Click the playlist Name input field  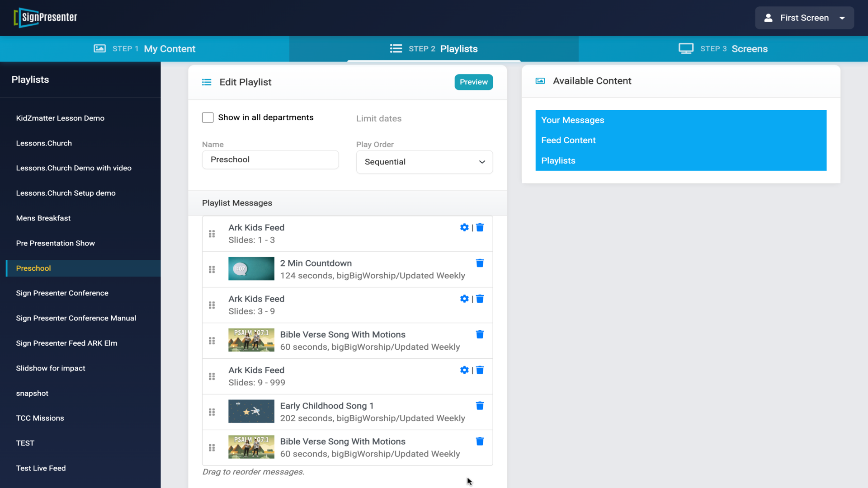click(x=270, y=160)
